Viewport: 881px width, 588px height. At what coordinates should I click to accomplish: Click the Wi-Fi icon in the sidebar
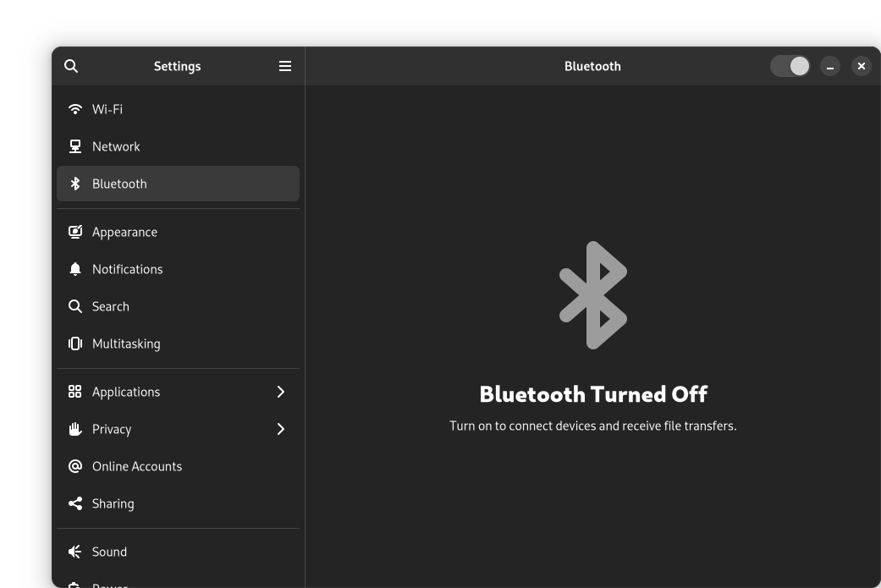click(75, 109)
